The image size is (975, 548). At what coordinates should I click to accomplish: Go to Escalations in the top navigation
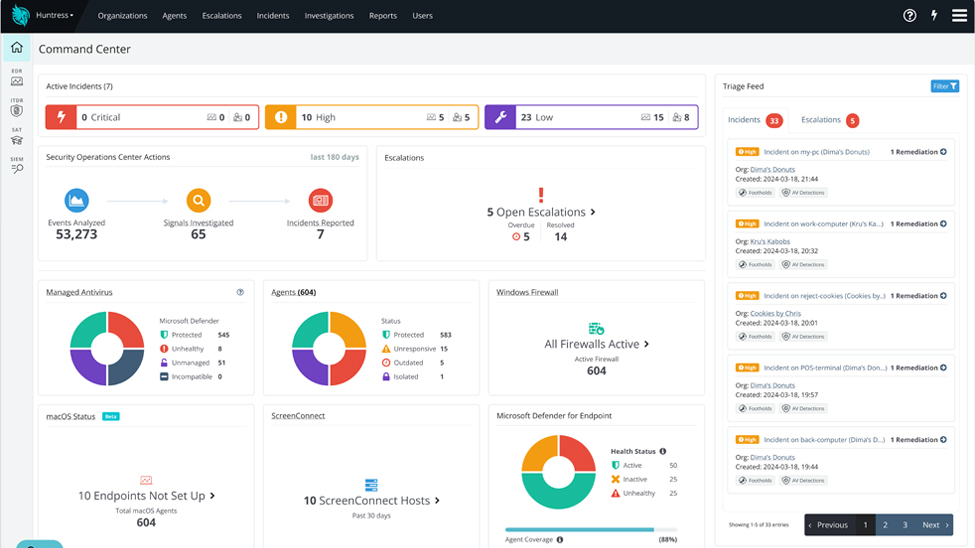point(222,16)
